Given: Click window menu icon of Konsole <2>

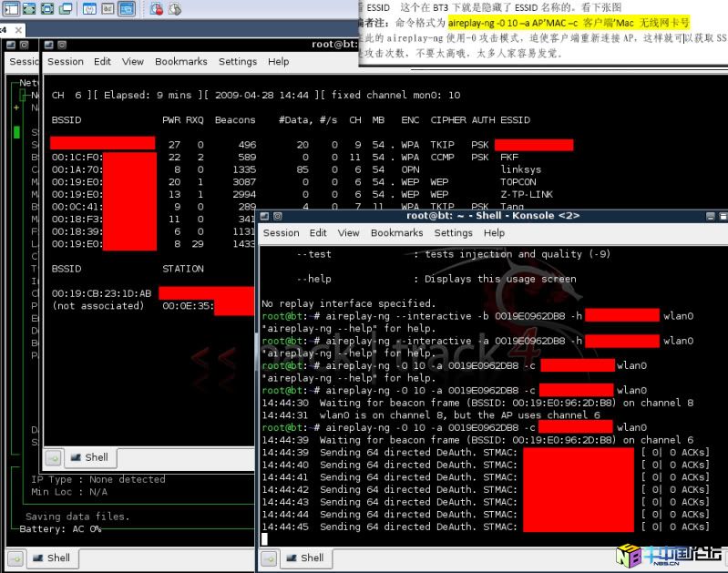Looking at the screenshot, I should (x=264, y=216).
